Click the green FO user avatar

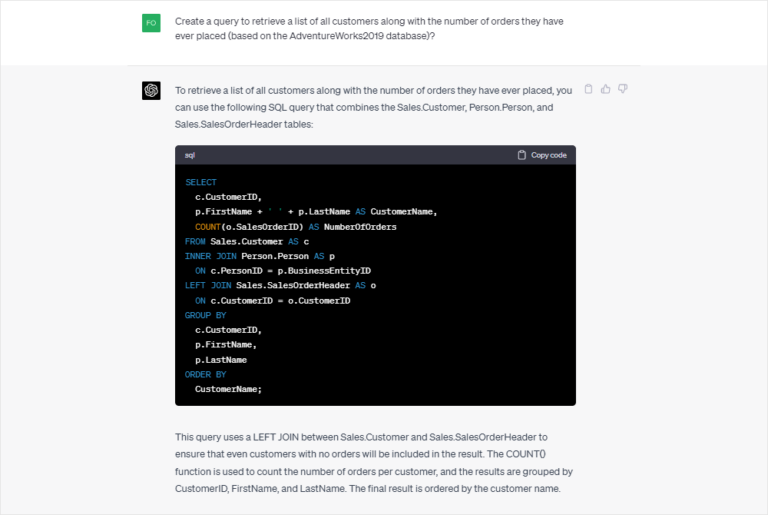pyautogui.click(x=151, y=23)
